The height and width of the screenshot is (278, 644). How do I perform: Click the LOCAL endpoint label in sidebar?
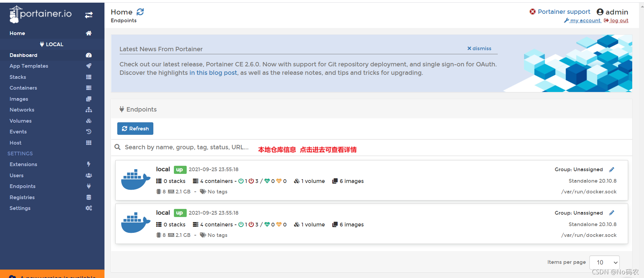point(52,44)
